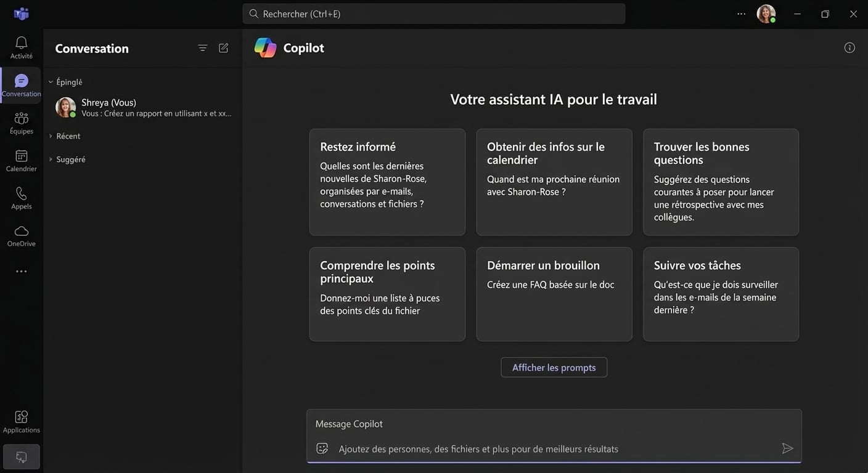
Task: Open the Copilot info icon
Action: click(850, 47)
